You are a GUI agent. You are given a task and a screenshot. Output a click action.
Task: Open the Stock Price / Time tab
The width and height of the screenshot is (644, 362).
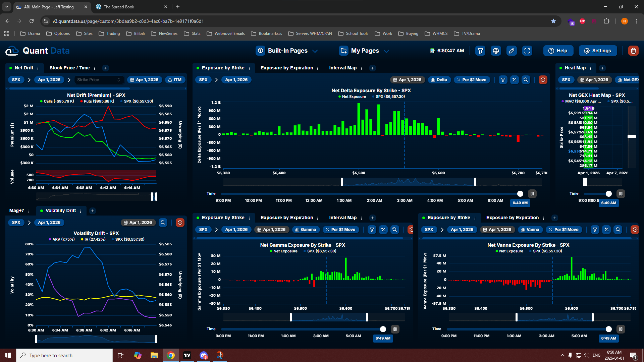69,68
